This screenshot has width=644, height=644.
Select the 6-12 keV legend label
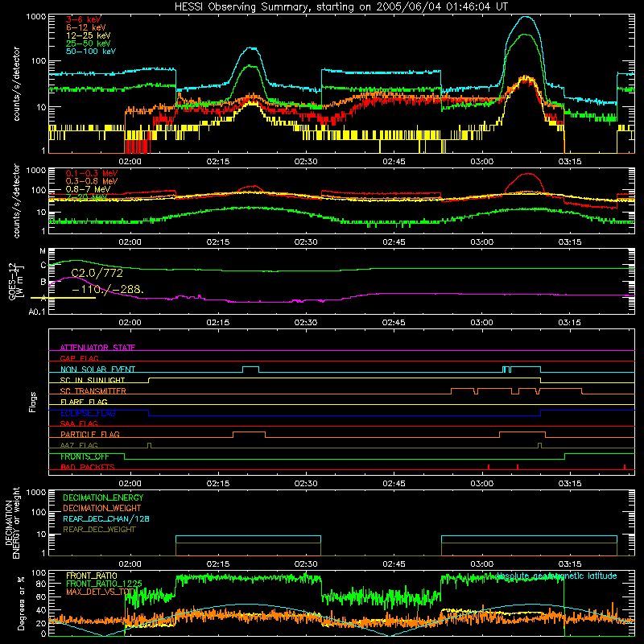click(86, 27)
